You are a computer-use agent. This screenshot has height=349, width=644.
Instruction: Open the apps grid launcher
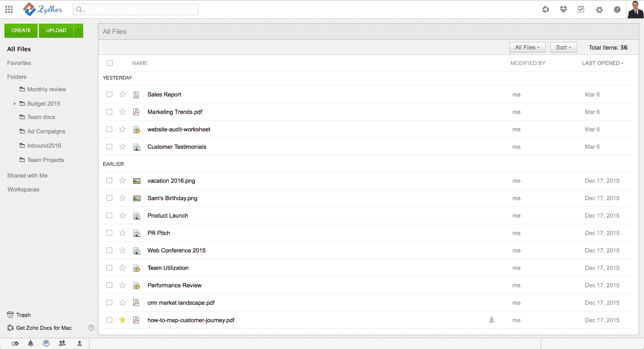click(x=9, y=9)
